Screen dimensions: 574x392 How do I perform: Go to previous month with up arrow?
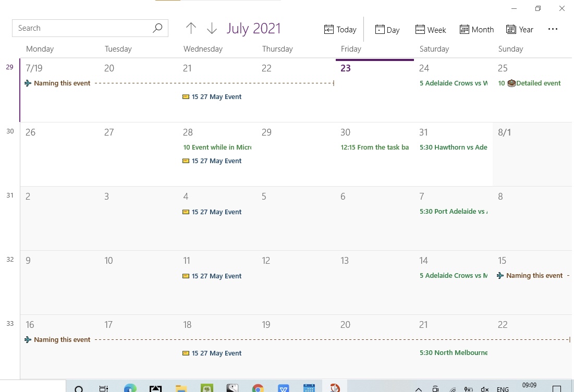coord(191,28)
